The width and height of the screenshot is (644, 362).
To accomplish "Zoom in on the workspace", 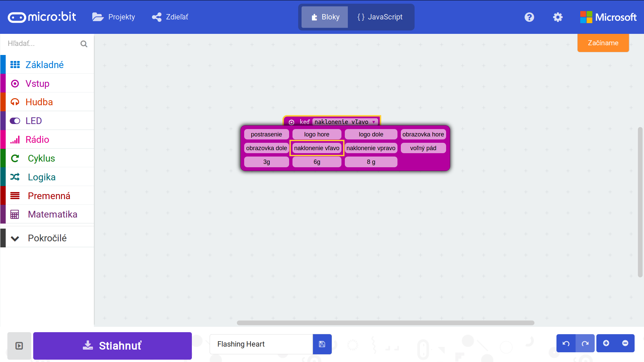I will (606, 343).
